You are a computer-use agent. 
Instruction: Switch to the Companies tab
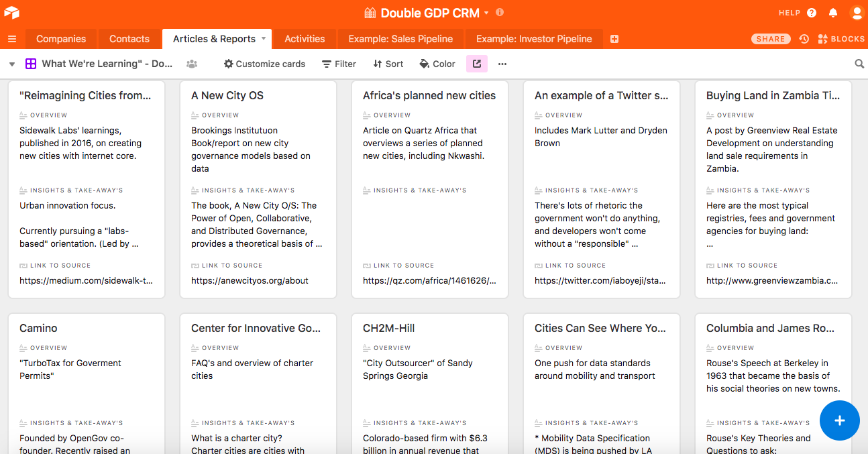click(x=61, y=39)
